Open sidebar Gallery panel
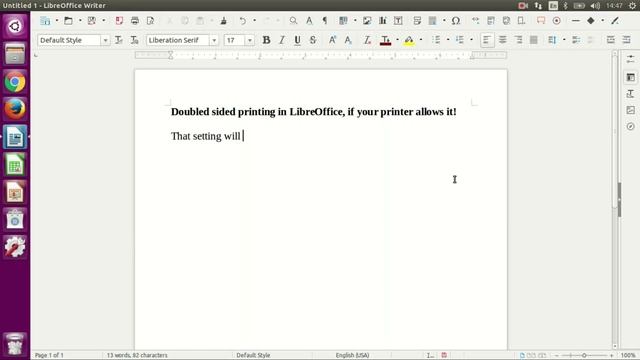Screen dimensions: 640x360 click(x=631, y=110)
